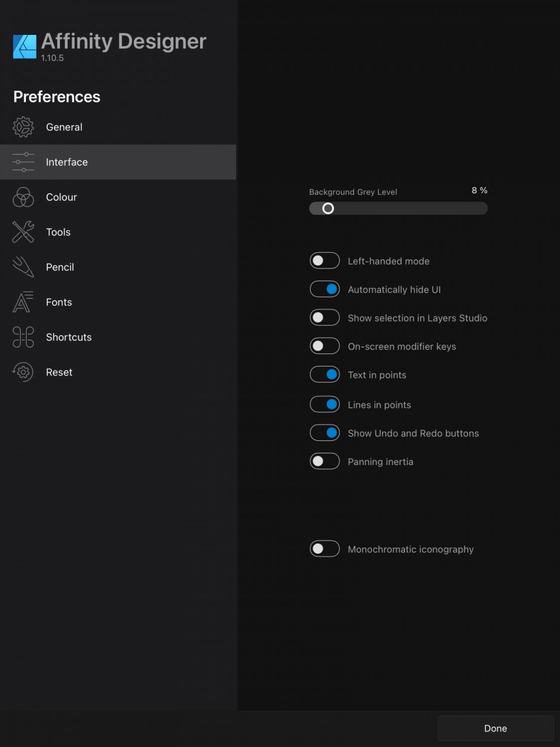
Task: Click the General gear icon
Action: coord(22,127)
